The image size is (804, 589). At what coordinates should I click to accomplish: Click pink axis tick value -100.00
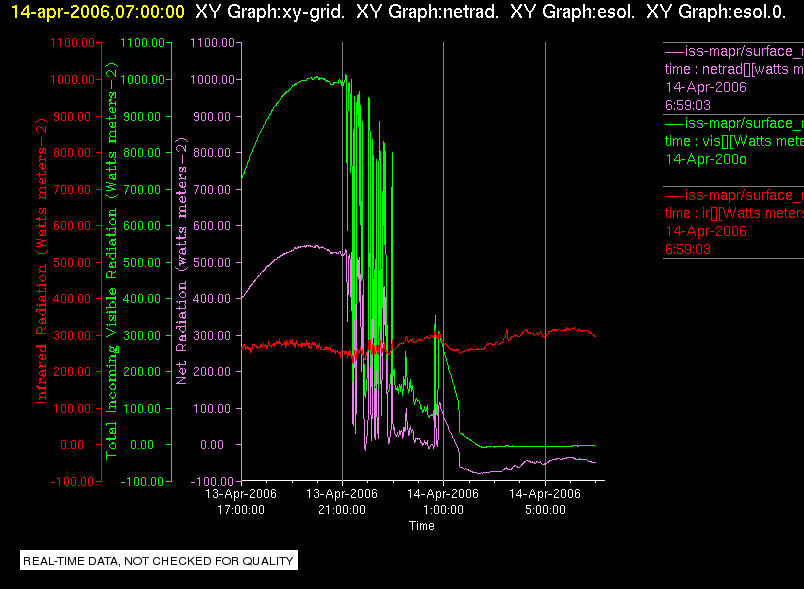(x=212, y=482)
